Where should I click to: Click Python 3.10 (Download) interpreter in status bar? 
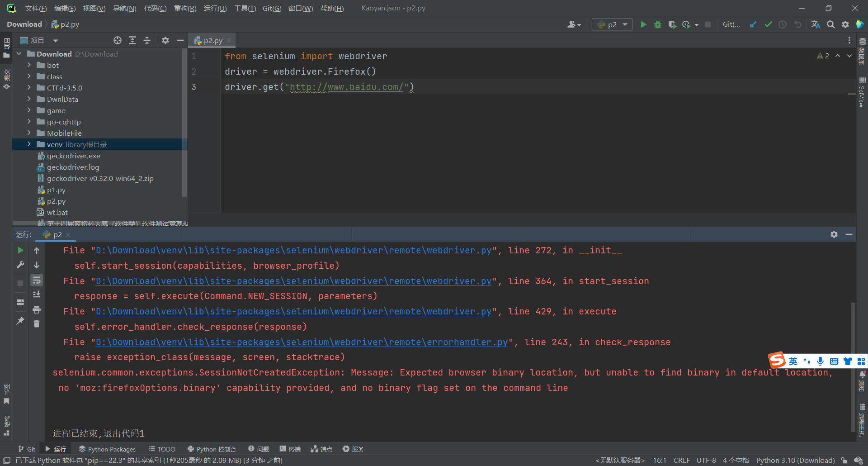click(795, 460)
